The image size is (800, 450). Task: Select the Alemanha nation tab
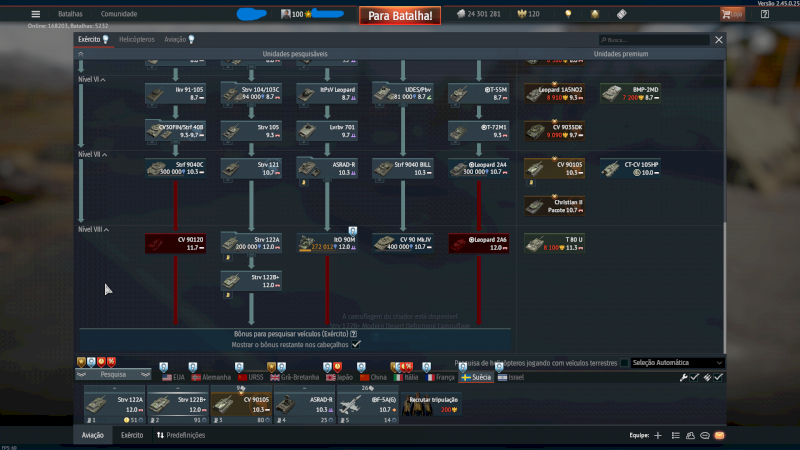click(210, 377)
